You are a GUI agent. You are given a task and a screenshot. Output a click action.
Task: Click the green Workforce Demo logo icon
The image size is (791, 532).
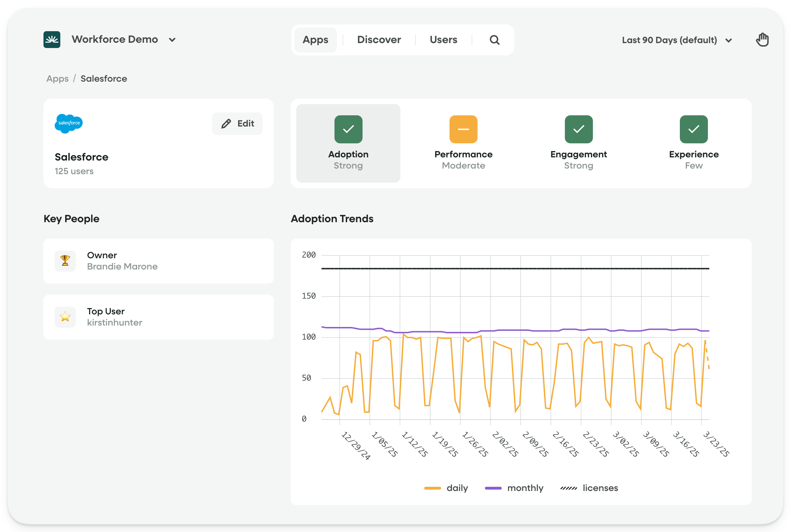52,40
